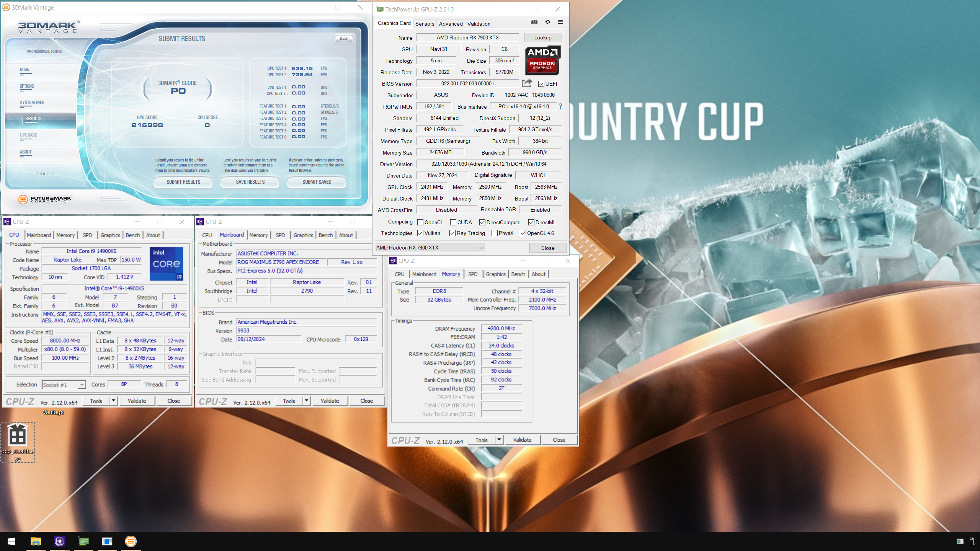
Task: Click the GPU-Z refresh icon
Action: pos(547,22)
